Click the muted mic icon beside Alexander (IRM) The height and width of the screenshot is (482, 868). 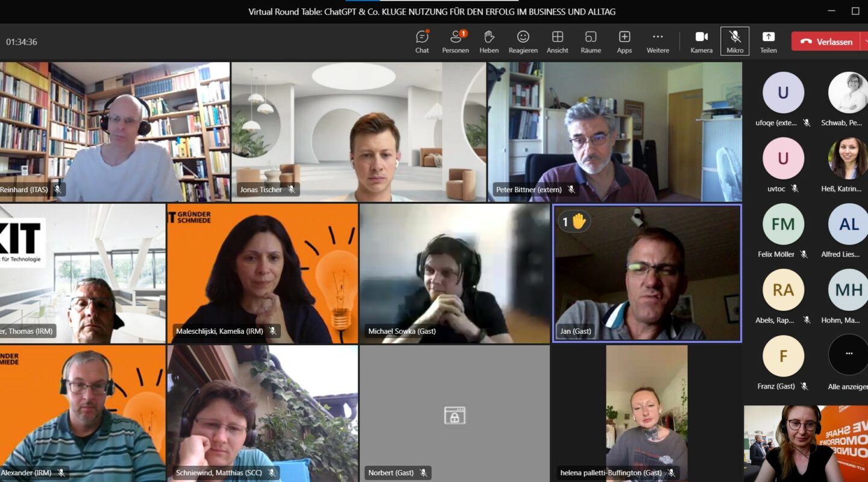pos(61,473)
